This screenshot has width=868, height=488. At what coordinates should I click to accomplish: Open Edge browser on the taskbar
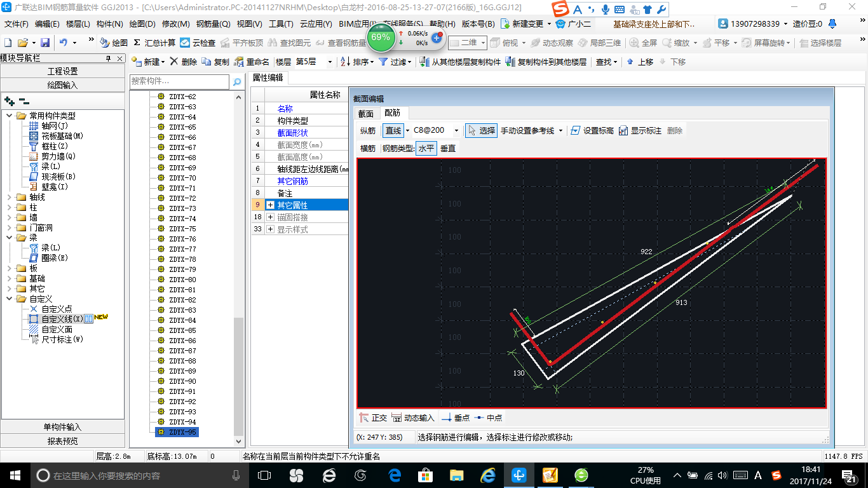[x=395, y=475]
